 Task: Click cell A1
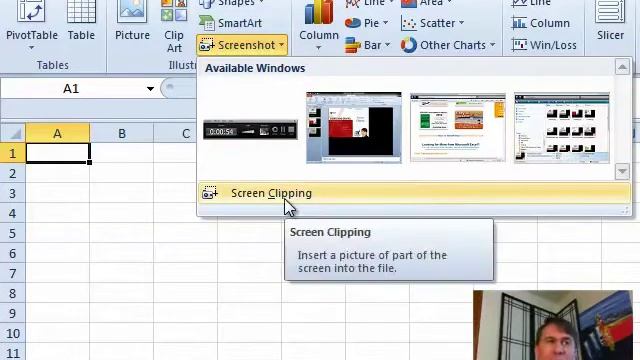pyautogui.click(x=58, y=153)
